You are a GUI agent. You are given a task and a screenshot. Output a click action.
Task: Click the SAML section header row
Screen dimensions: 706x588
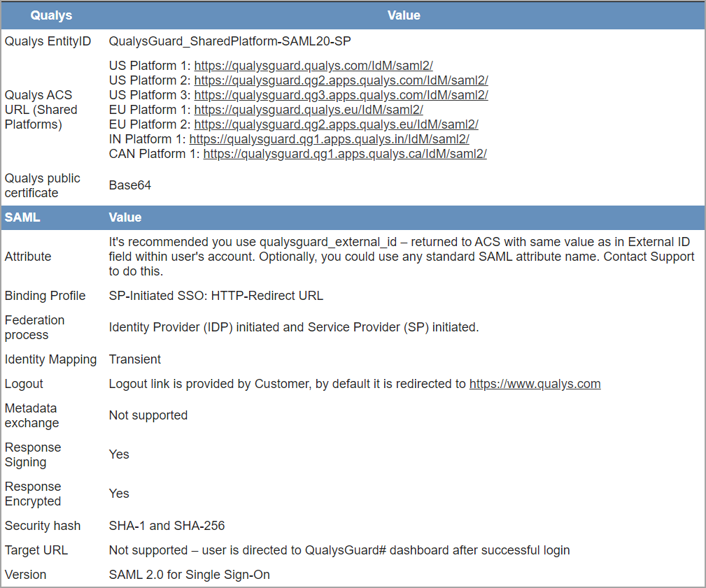point(21,217)
